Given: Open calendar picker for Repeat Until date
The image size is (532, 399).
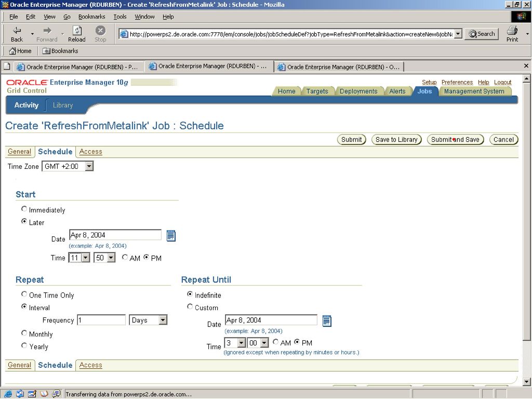Looking at the screenshot, I should point(327,321).
